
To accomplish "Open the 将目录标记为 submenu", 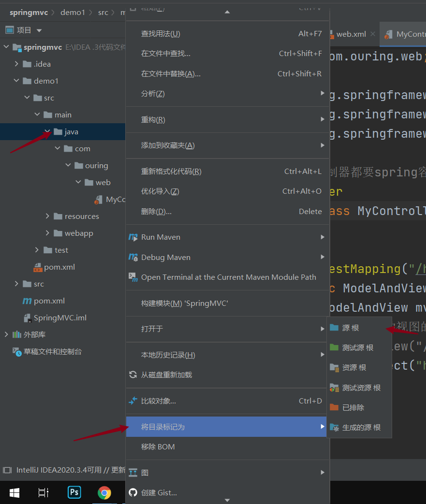I will coord(226,427).
